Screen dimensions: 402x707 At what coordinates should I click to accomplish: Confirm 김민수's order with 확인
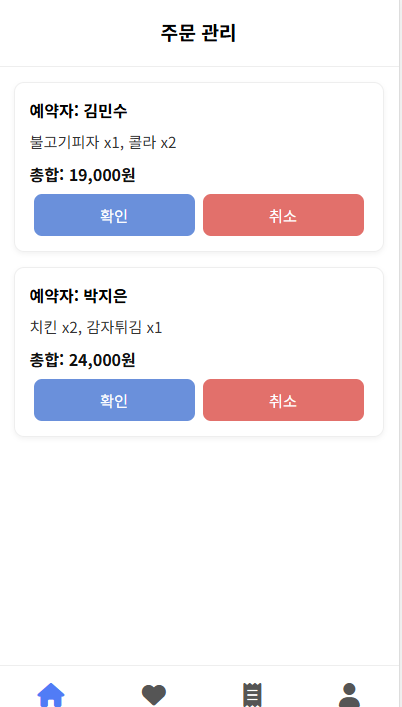(114, 215)
